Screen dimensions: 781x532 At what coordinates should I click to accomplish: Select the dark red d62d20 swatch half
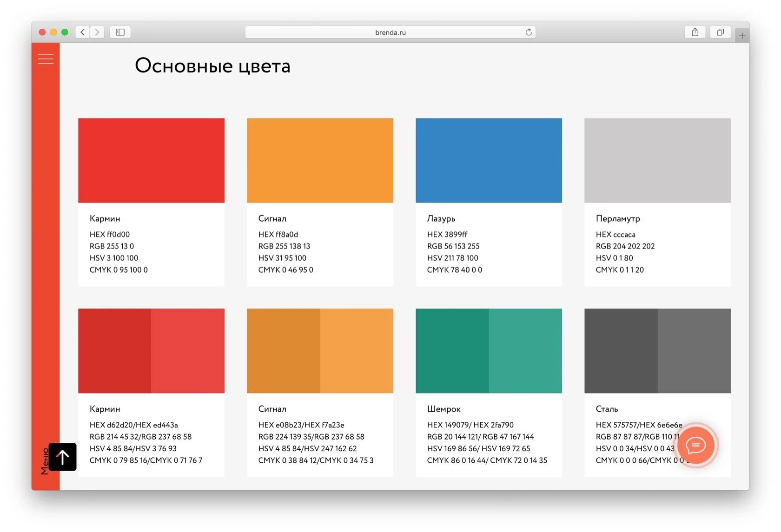[115, 351]
